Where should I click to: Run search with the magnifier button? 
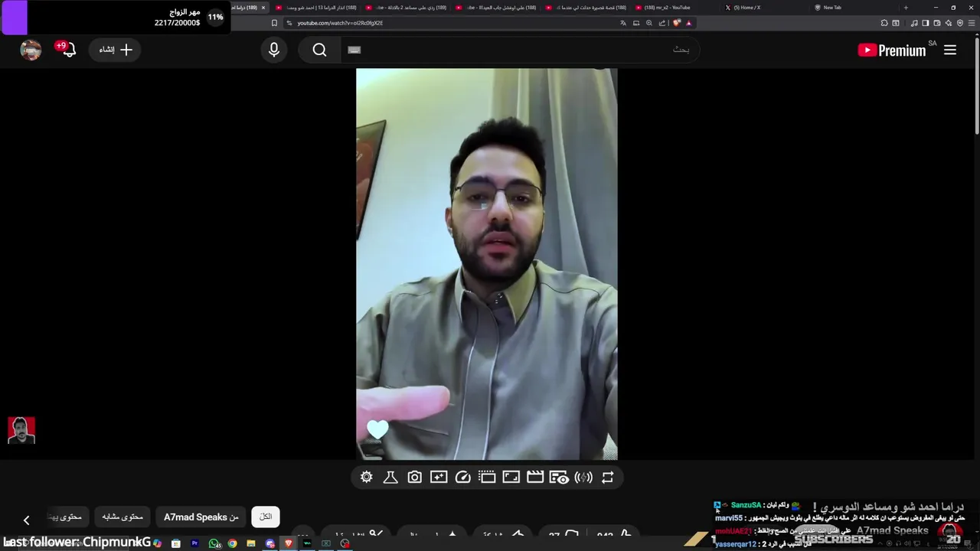click(x=319, y=50)
